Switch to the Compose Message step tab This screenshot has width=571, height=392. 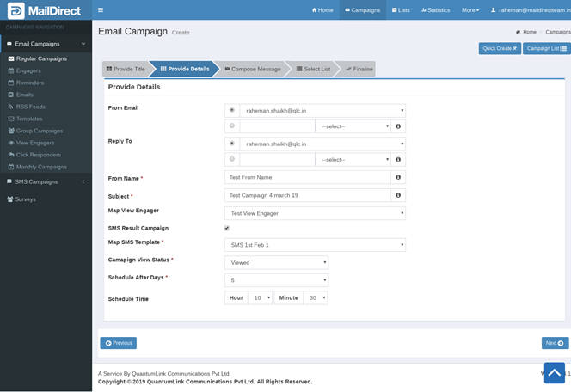click(253, 69)
